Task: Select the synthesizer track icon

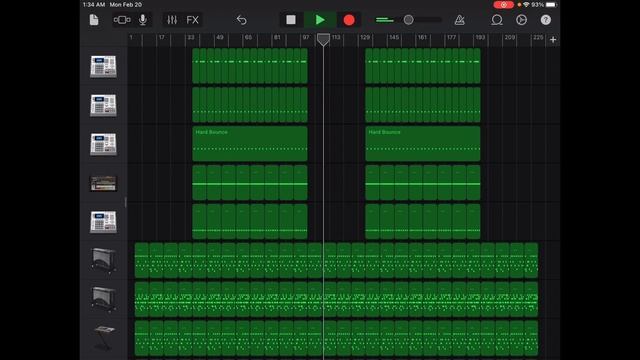Action: click(x=103, y=183)
